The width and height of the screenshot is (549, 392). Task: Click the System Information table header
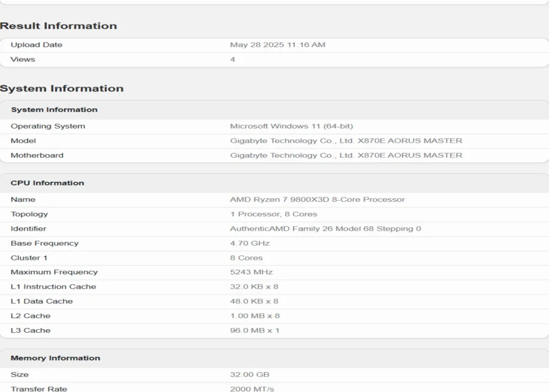click(54, 110)
